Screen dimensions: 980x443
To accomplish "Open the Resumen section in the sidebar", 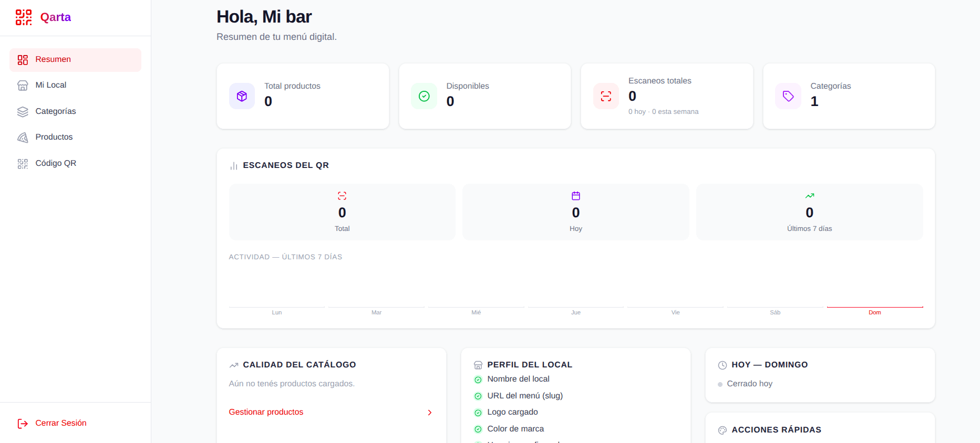I will coord(75,60).
